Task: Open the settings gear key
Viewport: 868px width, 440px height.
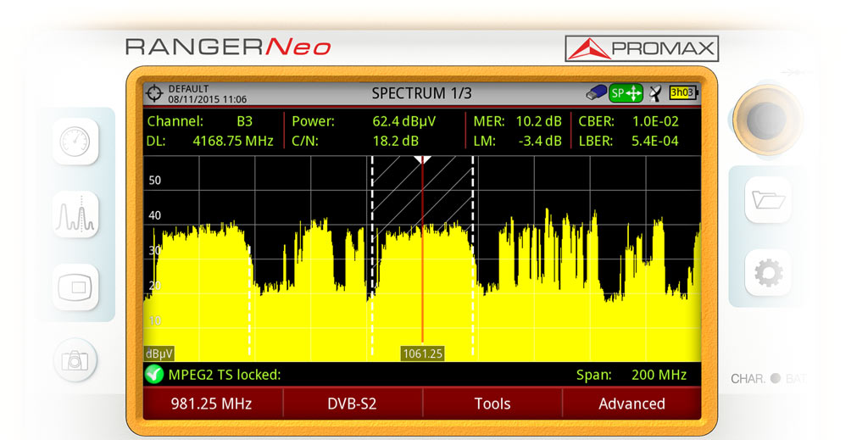Action: (768, 273)
